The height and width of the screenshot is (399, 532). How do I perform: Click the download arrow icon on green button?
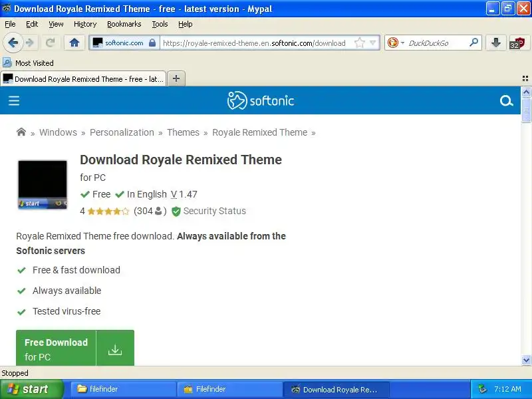pos(115,350)
